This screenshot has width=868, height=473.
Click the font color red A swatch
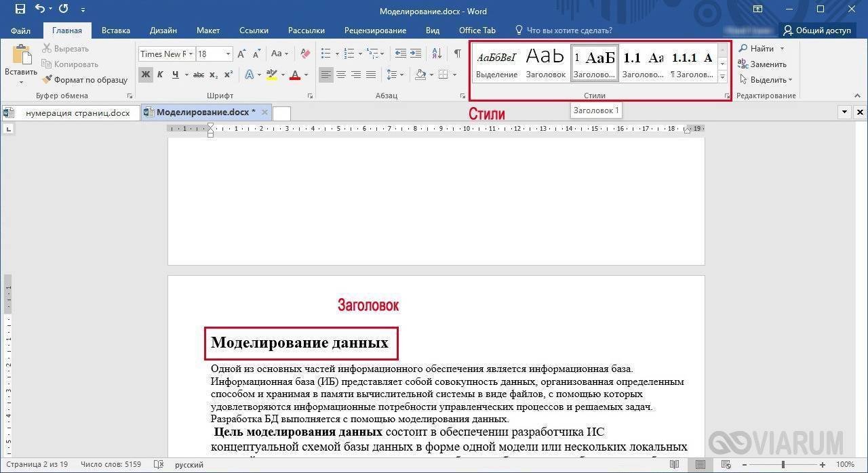point(294,75)
